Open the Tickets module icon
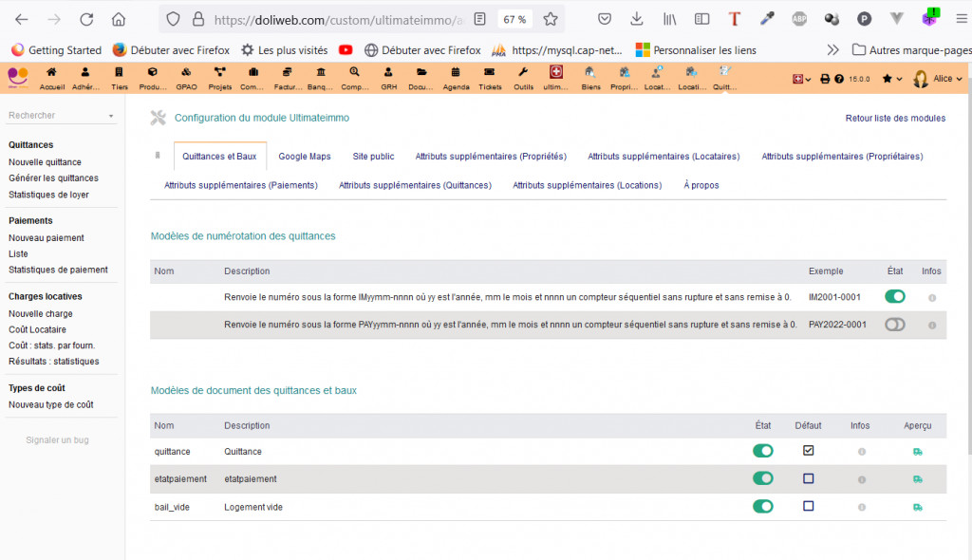The image size is (972, 560). (490, 72)
